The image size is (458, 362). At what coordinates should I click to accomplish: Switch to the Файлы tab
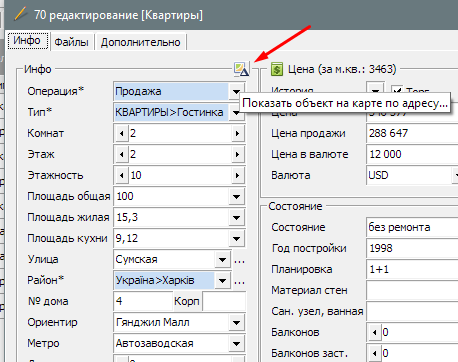click(x=71, y=42)
